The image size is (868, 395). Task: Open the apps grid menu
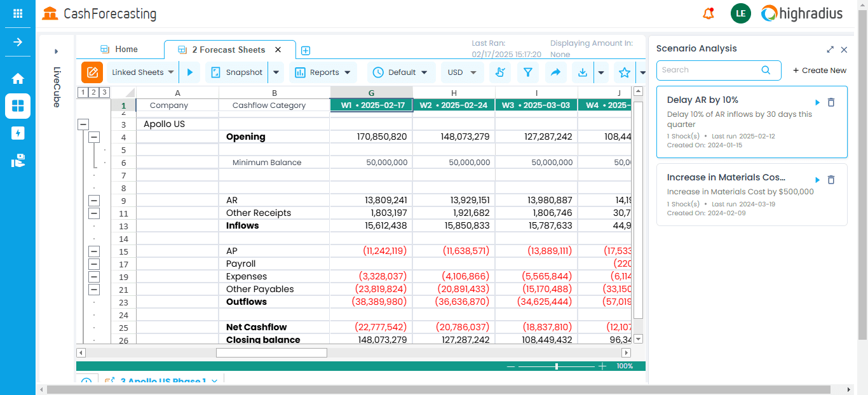click(x=18, y=13)
